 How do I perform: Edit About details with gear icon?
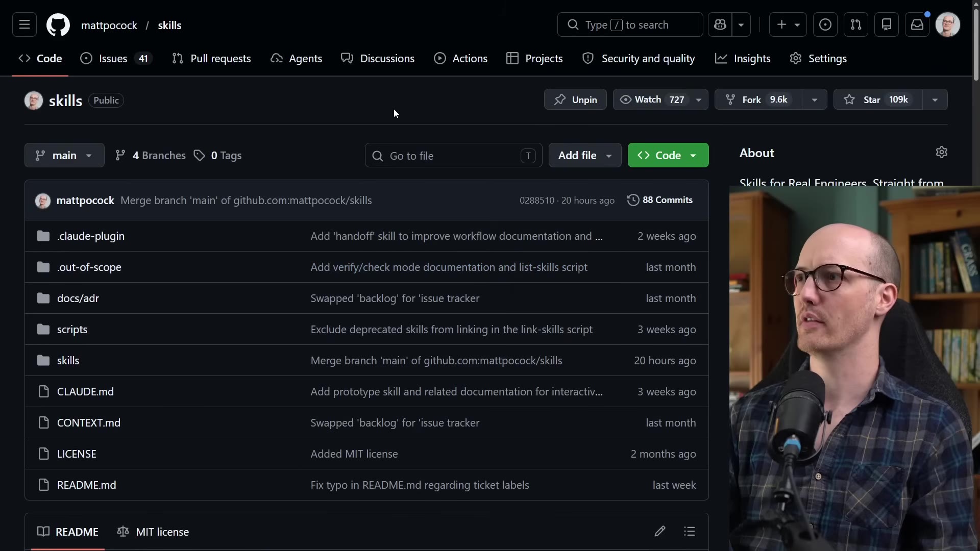pyautogui.click(x=942, y=152)
